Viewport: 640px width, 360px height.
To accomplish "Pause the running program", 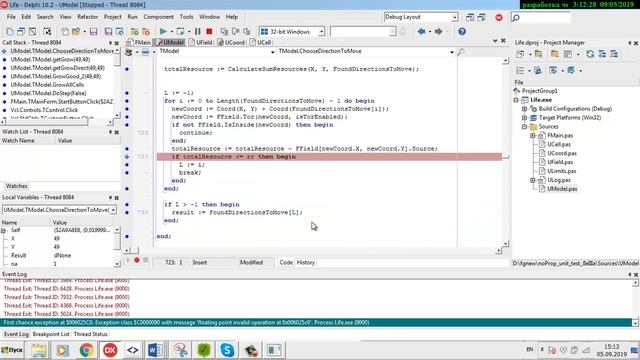I will 198,31.
